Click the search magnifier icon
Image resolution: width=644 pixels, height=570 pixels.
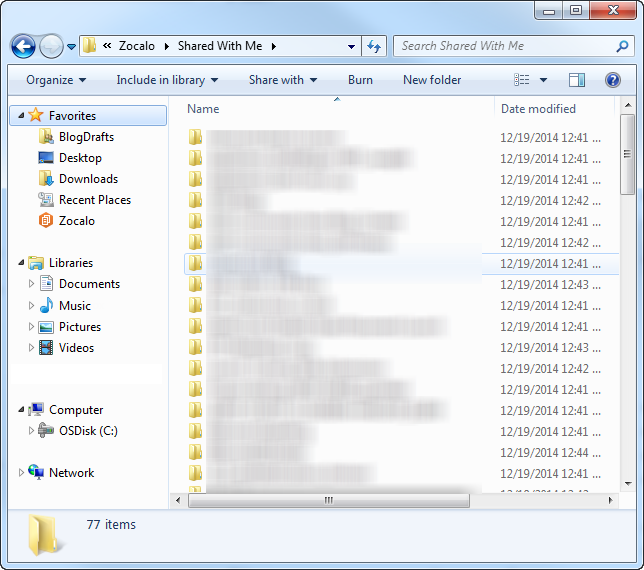(x=622, y=46)
